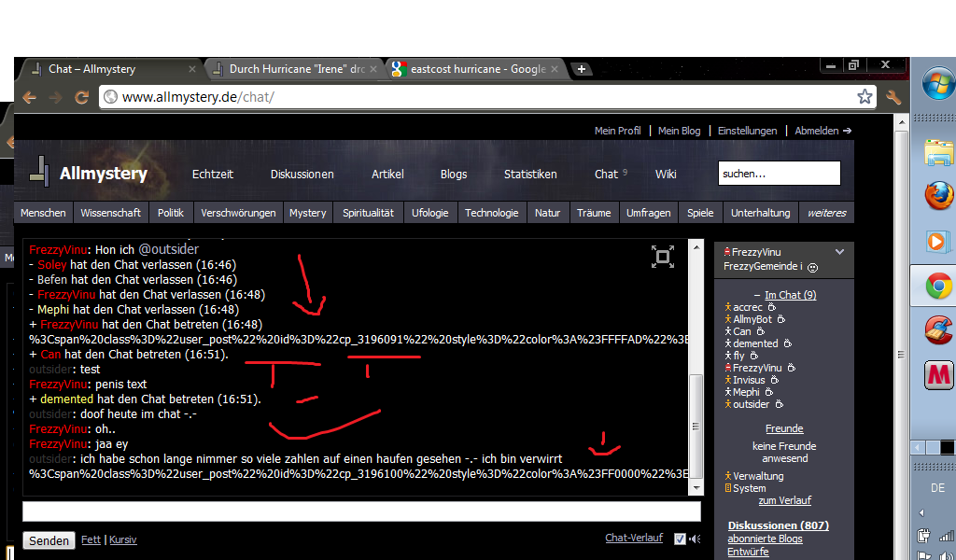Image resolution: width=956 pixels, height=560 pixels.
Task: Expand the FrezzyVinu status dropdown chevron
Action: point(839,252)
